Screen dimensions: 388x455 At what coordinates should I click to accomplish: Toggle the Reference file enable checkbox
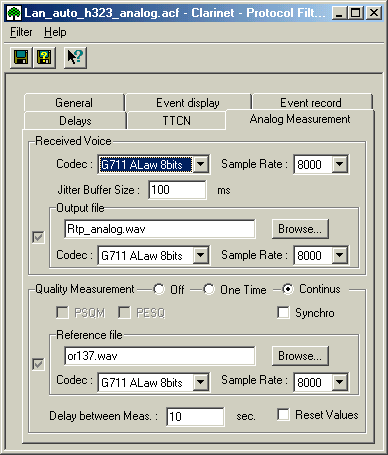[x=38, y=364]
